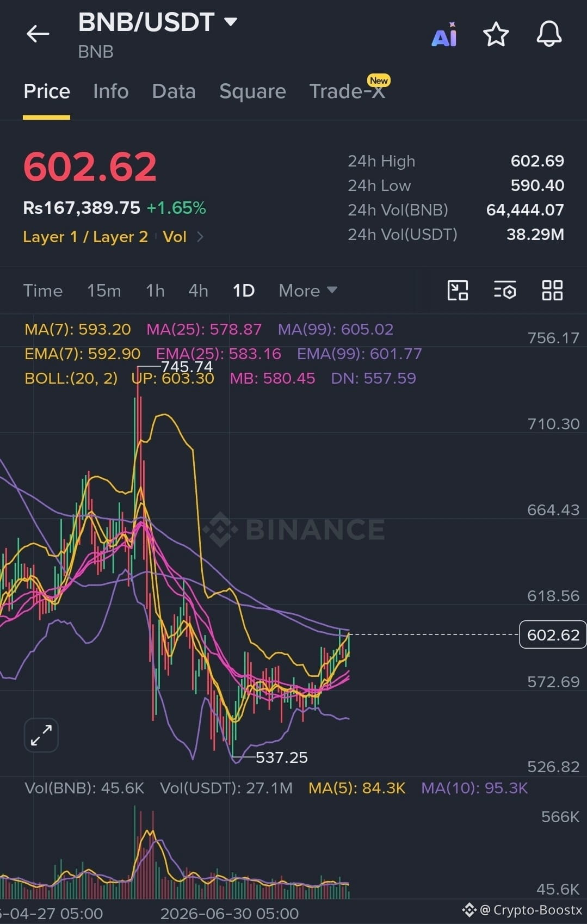Tap the EMA(99): 601.77 indicator label
Viewport: 587px width, 924px height.
pyautogui.click(x=360, y=354)
